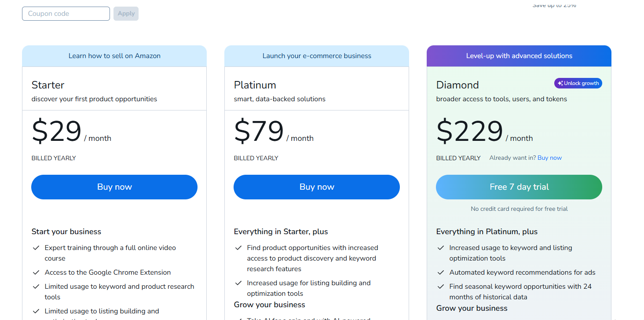Viewport: 644px width, 320px height.
Task: Click the checkmark beside Find product opportunities
Action: 238,248
